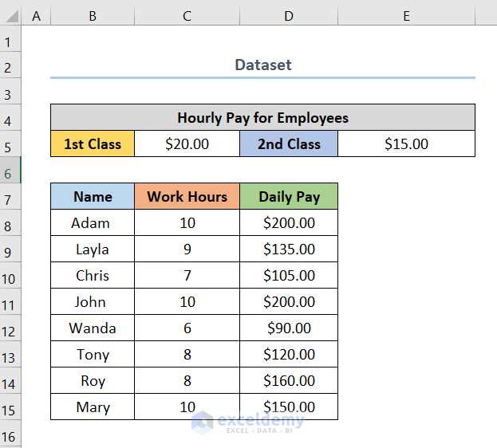Screen dimensions: 497x448
Task: Select the cell containing Wanda
Action: click(x=93, y=328)
